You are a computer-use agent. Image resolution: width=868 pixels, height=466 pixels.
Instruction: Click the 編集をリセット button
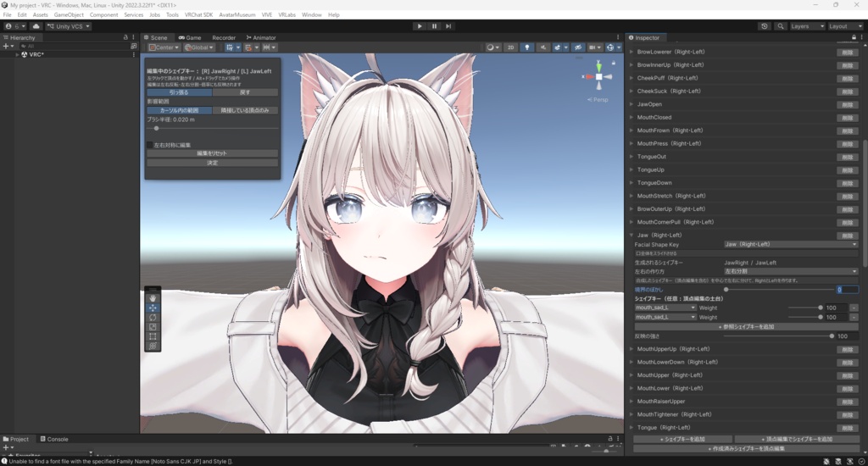[212, 153]
